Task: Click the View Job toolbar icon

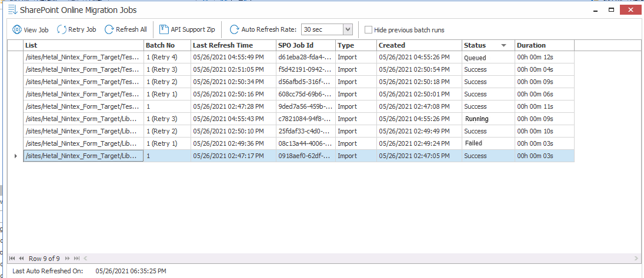Action: click(x=17, y=29)
